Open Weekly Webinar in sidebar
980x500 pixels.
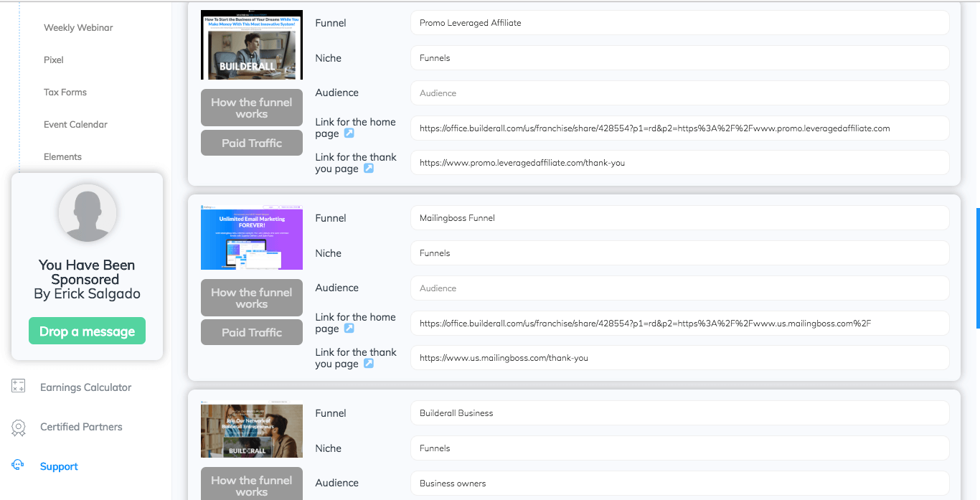[x=78, y=28]
